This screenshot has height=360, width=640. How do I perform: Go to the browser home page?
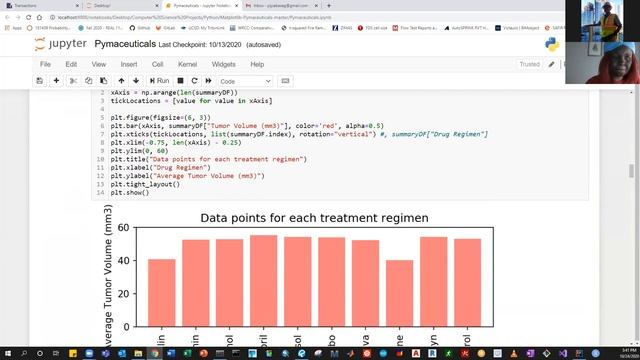pyautogui.click(x=39, y=18)
